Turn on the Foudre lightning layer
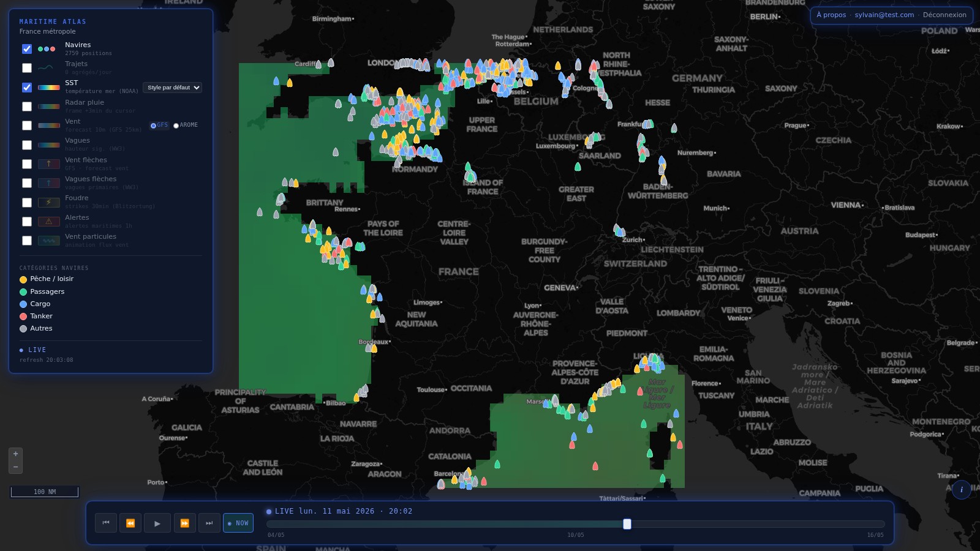 tap(27, 203)
